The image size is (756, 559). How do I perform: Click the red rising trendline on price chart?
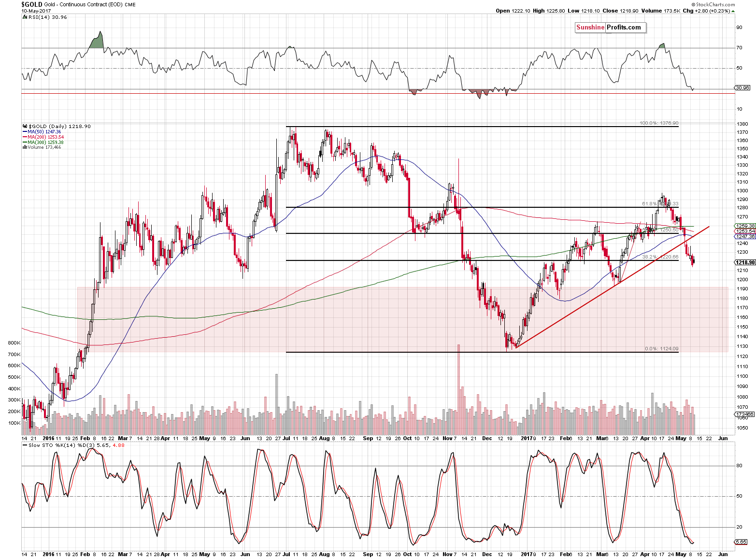613,287
